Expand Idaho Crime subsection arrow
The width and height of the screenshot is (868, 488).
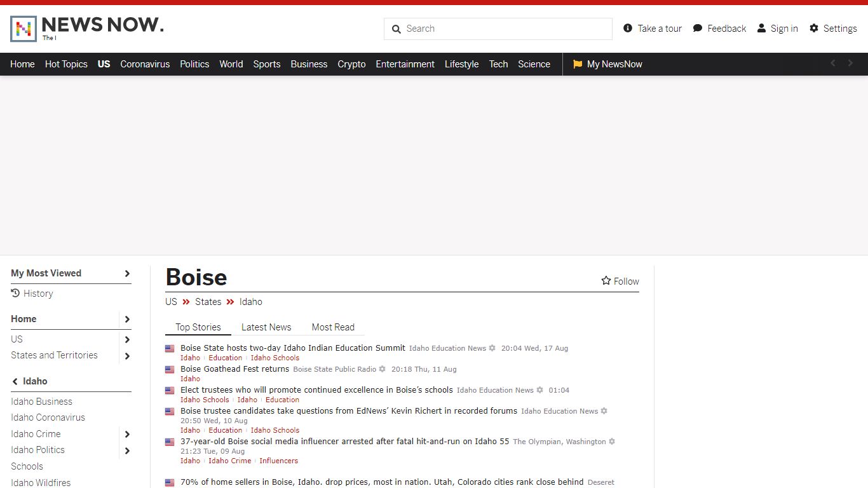coord(127,435)
